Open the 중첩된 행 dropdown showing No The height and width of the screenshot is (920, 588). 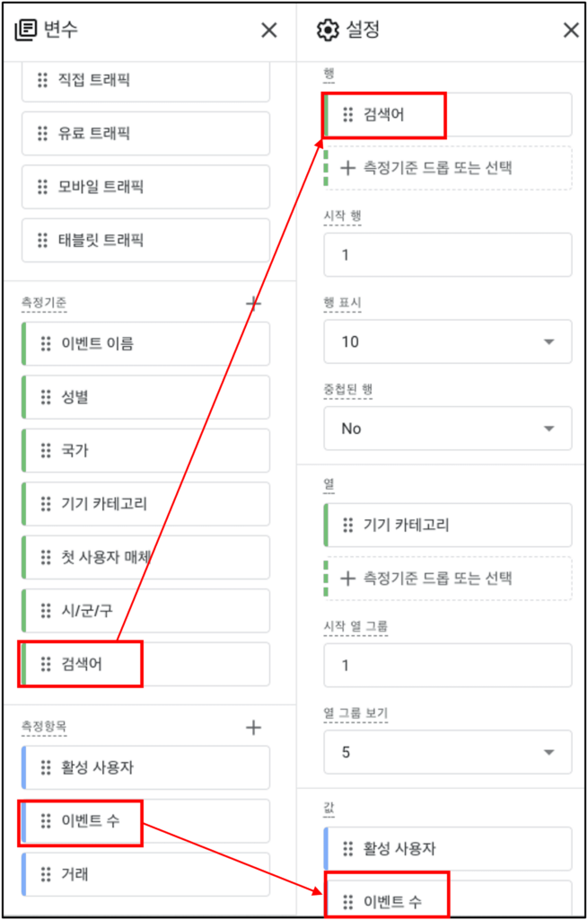point(448,429)
